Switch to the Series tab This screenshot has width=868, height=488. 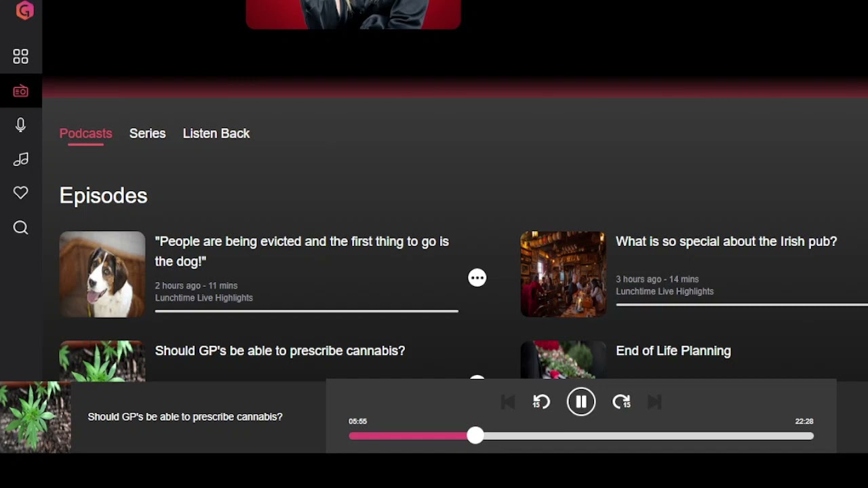(147, 134)
